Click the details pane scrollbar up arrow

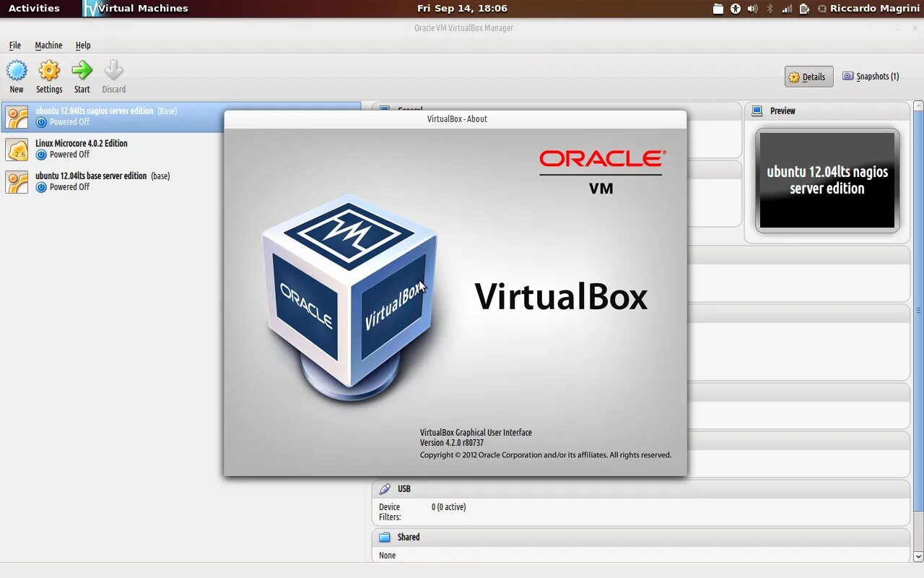[918, 106]
